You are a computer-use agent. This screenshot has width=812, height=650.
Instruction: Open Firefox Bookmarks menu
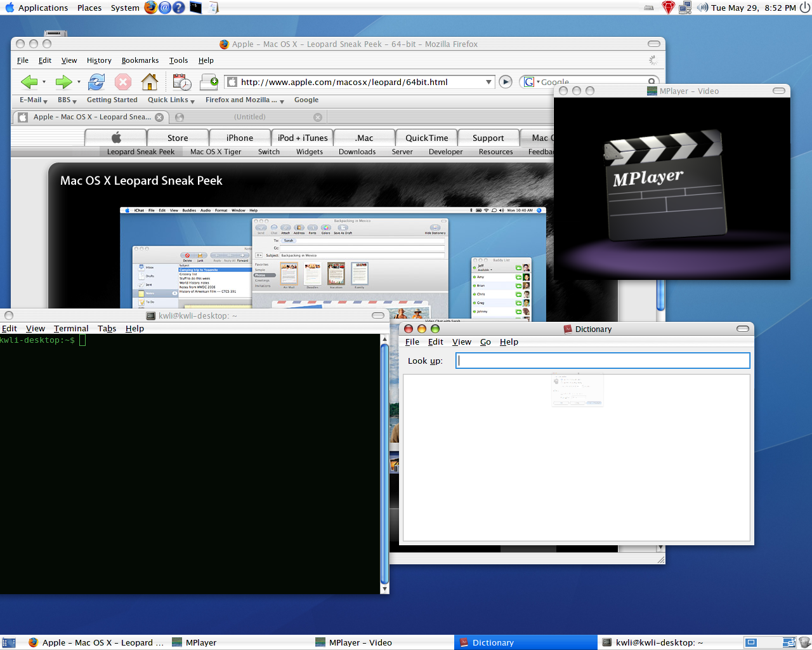coord(140,60)
